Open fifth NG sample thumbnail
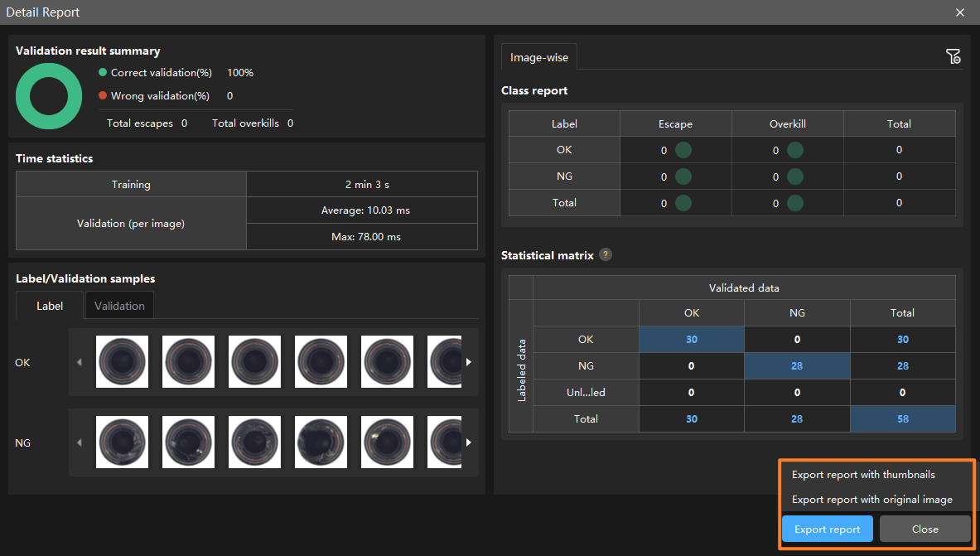 click(x=387, y=442)
